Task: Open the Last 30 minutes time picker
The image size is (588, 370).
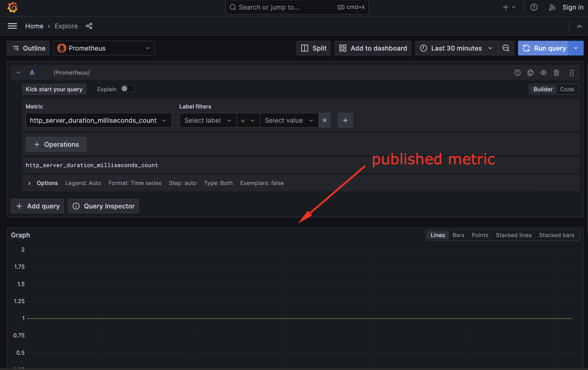Action: coord(456,48)
